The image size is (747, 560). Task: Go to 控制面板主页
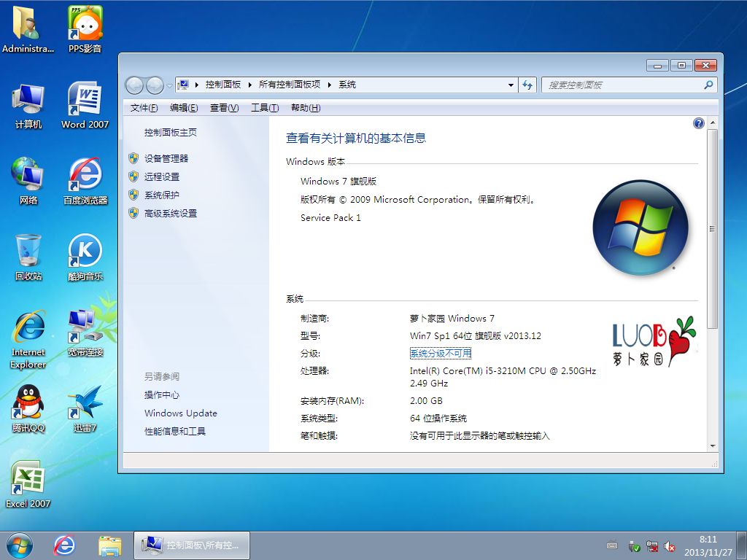coord(171,133)
